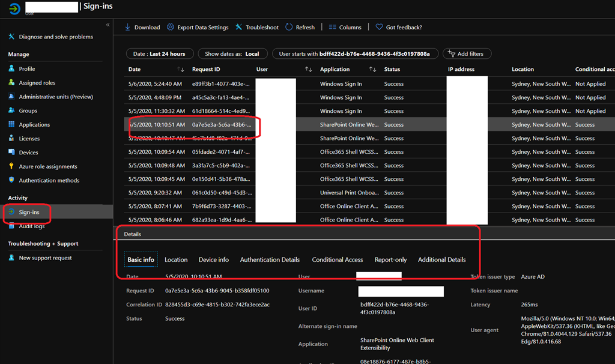Open the Conditional Access tab
615x364 pixels.
tap(337, 259)
